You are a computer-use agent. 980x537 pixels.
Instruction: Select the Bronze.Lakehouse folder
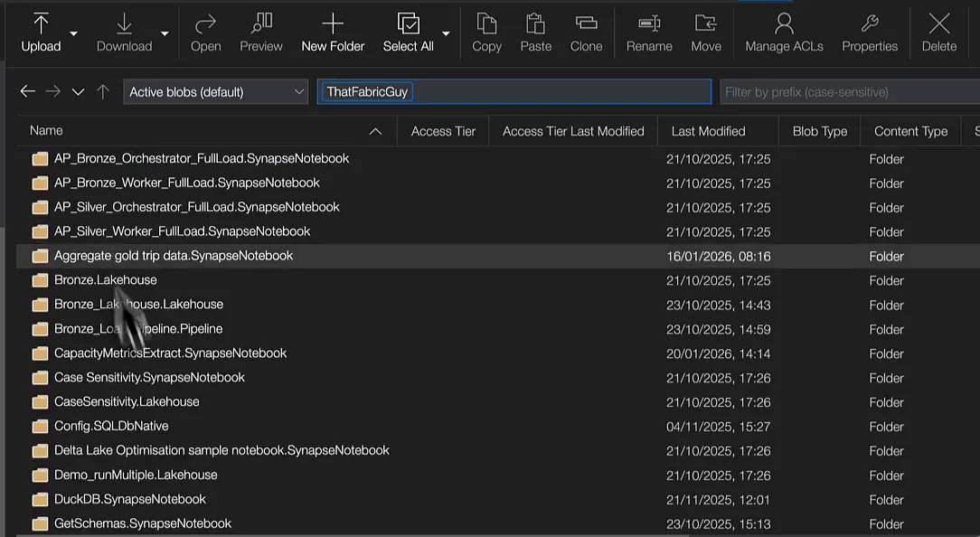106,280
